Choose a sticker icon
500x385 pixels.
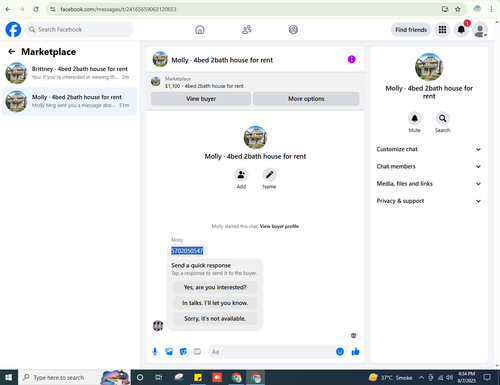tap(183, 352)
